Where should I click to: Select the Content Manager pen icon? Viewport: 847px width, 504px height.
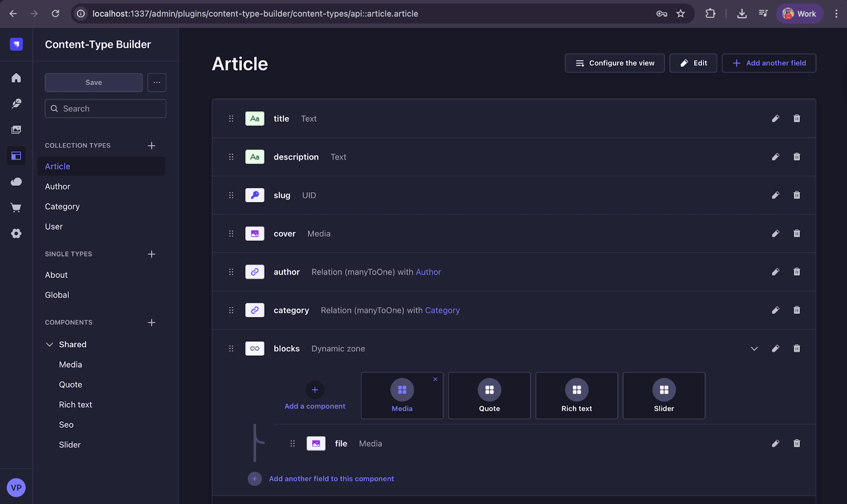16,103
